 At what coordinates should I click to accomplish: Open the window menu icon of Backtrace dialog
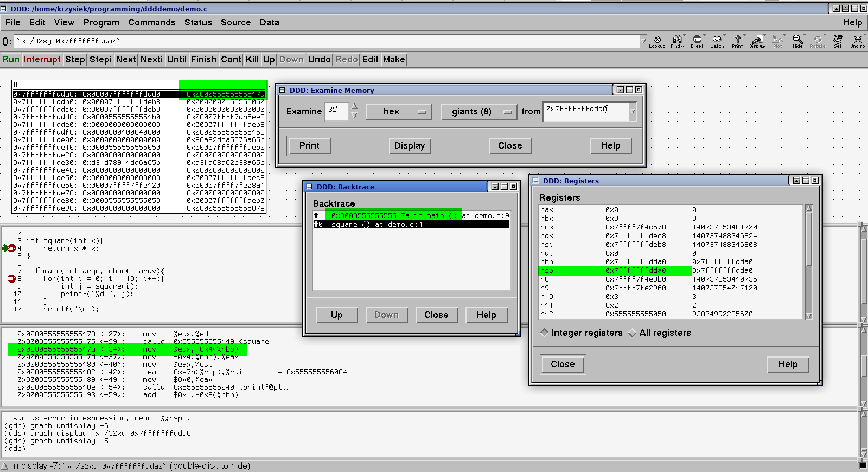click(x=309, y=187)
